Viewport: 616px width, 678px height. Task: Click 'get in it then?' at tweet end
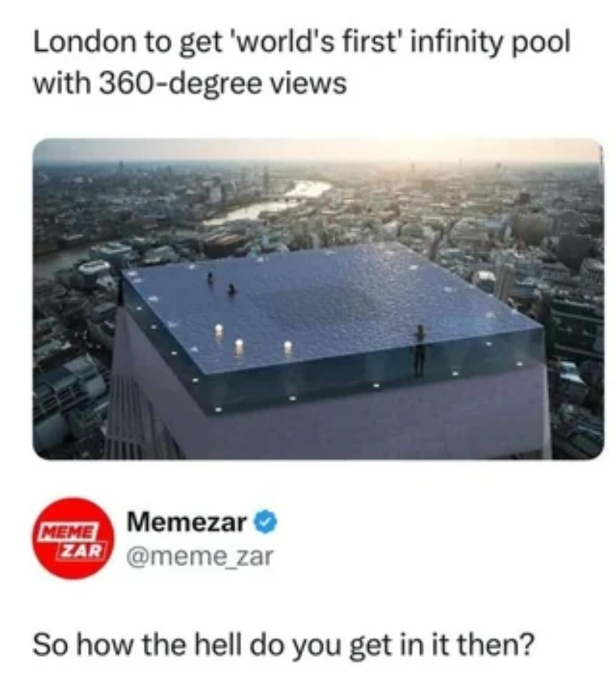pos(444,644)
